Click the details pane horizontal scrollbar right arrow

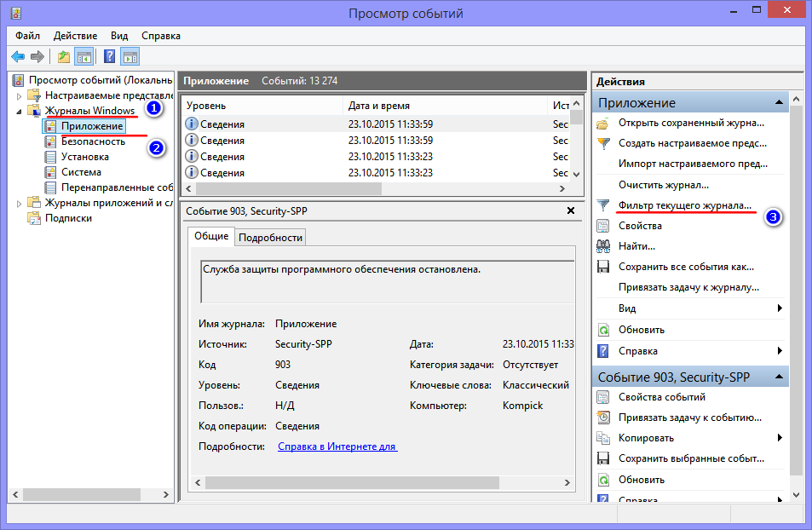click(567, 483)
